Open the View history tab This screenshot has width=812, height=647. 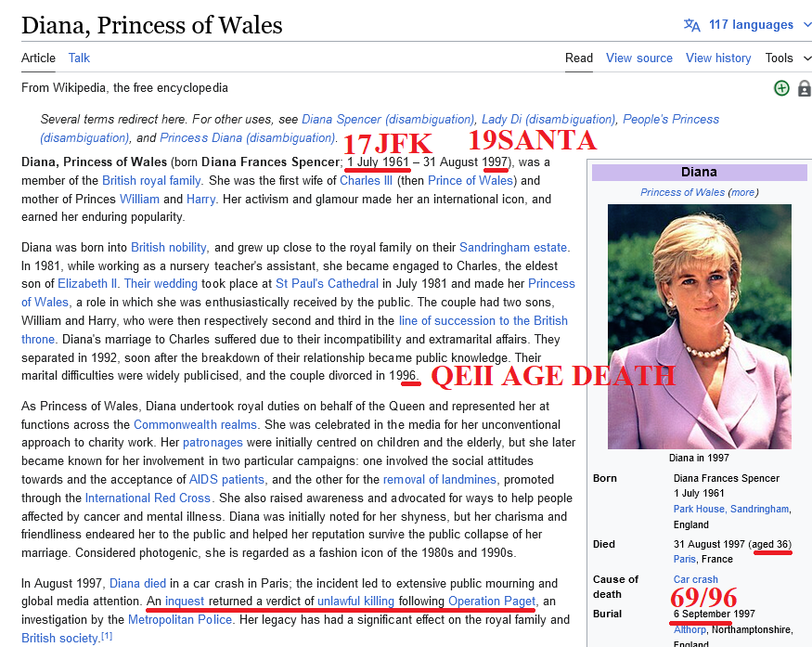[718, 58]
